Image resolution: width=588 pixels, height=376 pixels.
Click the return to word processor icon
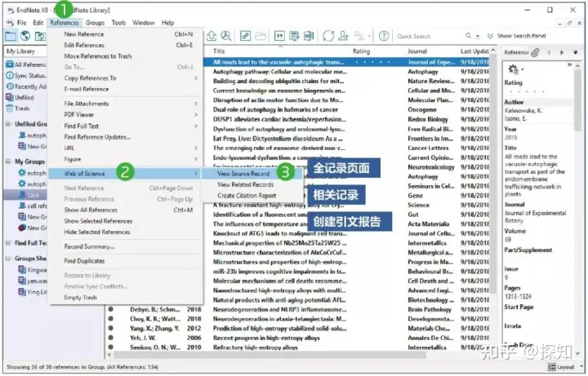(x=309, y=36)
